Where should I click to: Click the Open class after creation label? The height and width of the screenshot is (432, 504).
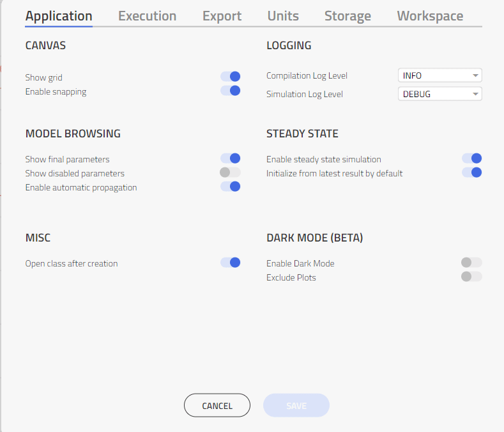72,263
